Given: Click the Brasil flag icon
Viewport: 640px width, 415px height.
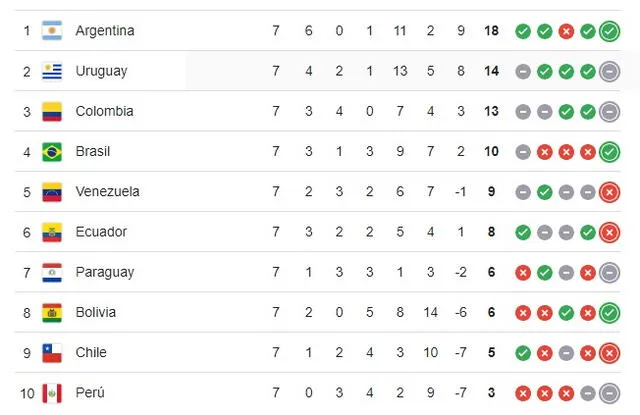Looking at the screenshot, I should pyautogui.click(x=52, y=152).
